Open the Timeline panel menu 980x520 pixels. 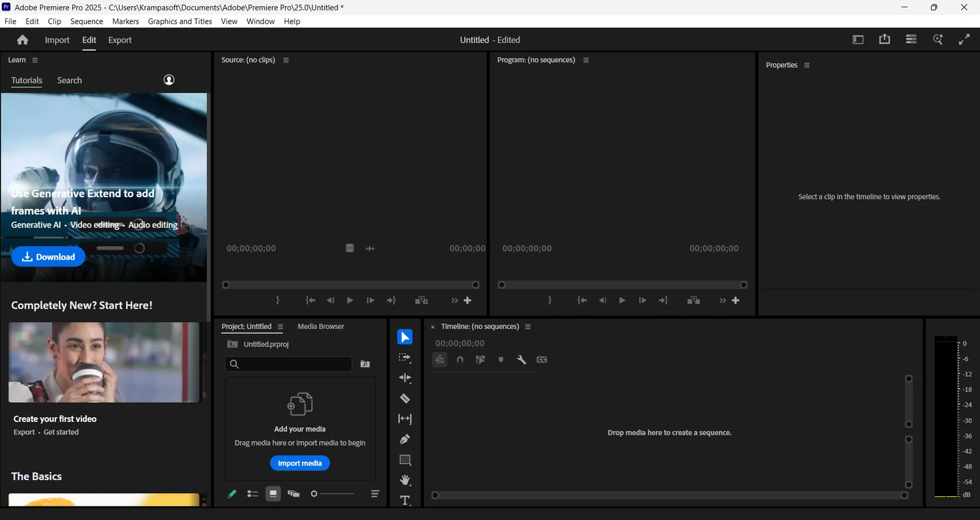(x=528, y=327)
